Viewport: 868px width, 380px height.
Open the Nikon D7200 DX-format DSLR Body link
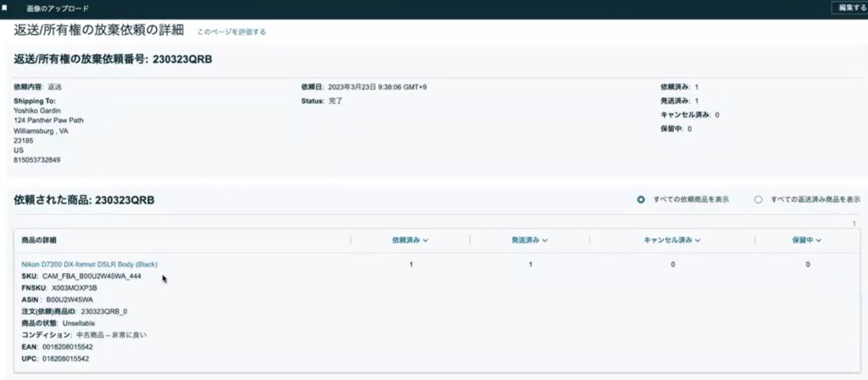click(x=89, y=265)
